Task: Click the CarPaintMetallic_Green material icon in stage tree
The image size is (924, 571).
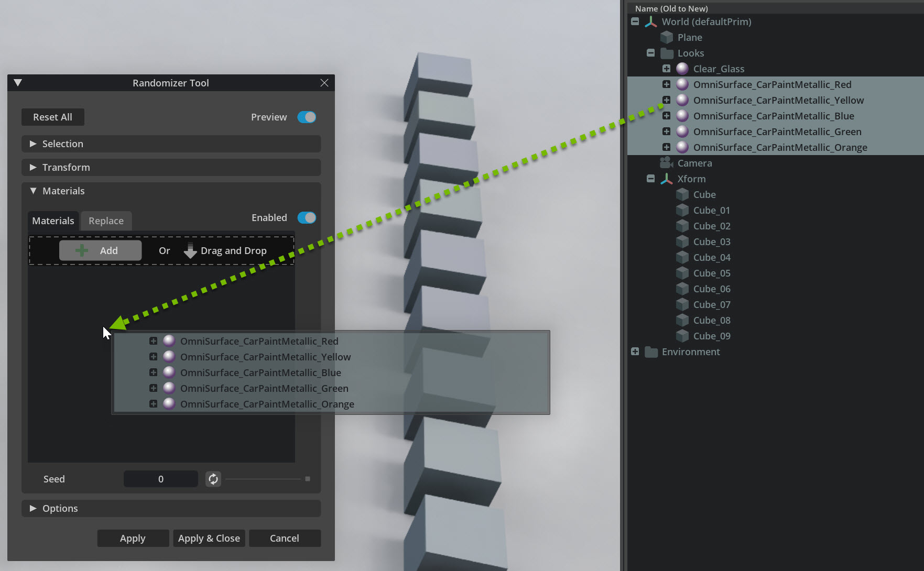Action: pyautogui.click(x=682, y=131)
